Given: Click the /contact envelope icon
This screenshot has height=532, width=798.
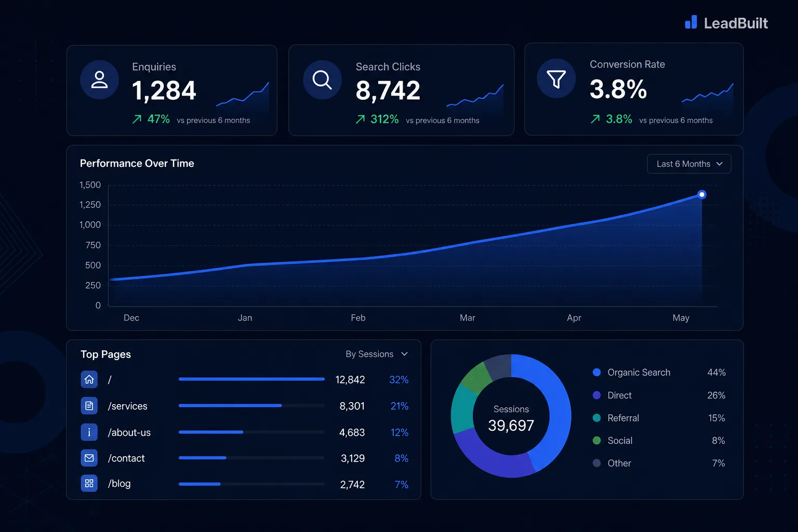Looking at the screenshot, I should pyautogui.click(x=89, y=458).
